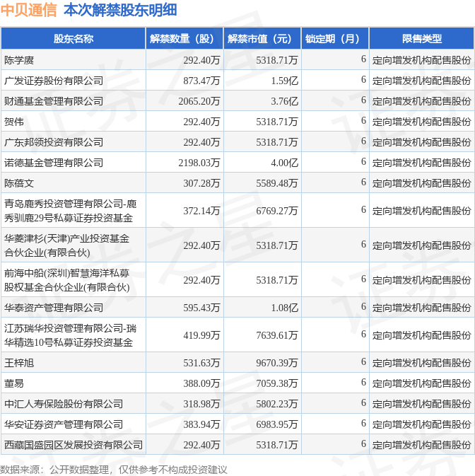This screenshot has width=475, height=476.
Task: Click the 9670.39万 value for 王梓旭
Action: [x=276, y=363]
